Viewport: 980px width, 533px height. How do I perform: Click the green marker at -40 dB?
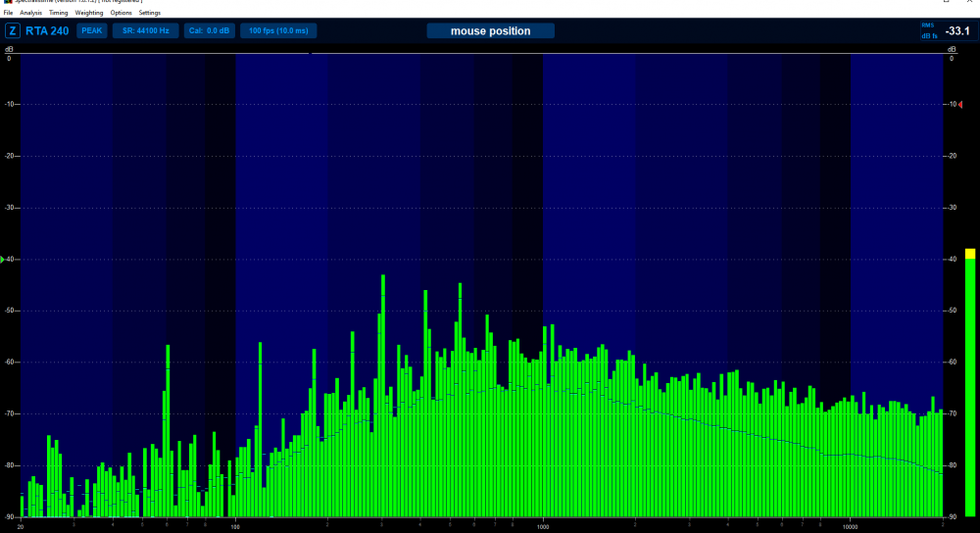[2, 260]
